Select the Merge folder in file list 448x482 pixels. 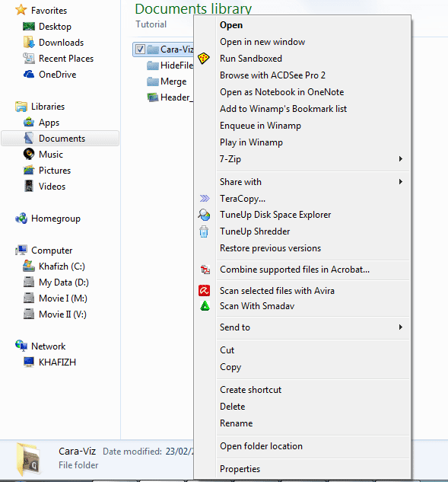[x=167, y=81]
